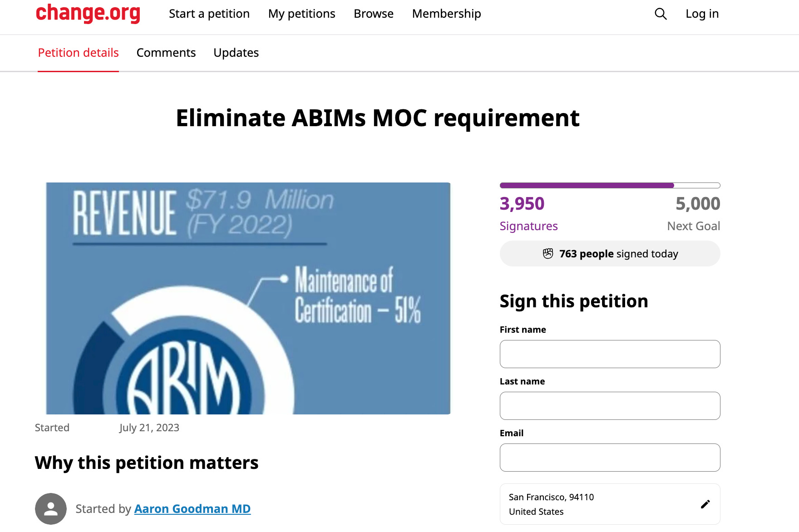Click the ABIM revenue petition image
Image resolution: width=799 pixels, height=532 pixels.
[248, 298]
